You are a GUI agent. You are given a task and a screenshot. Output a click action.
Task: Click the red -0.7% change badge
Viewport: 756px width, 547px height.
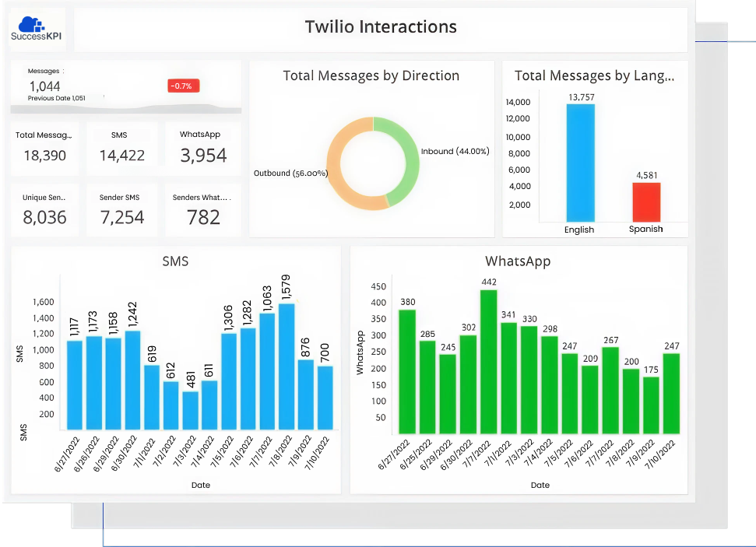coord(183,86)
